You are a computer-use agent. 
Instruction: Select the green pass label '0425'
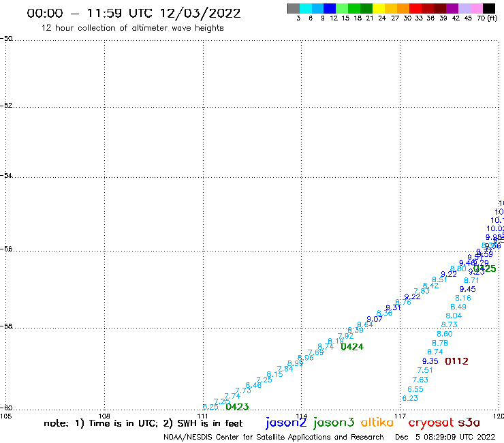point(485,269)
